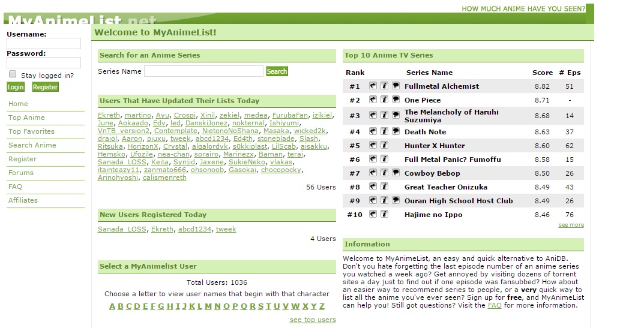This screenshot has width=644, height=328.
Task: Open the Fullmetal Alchemist series title
Action: (442, 86)
